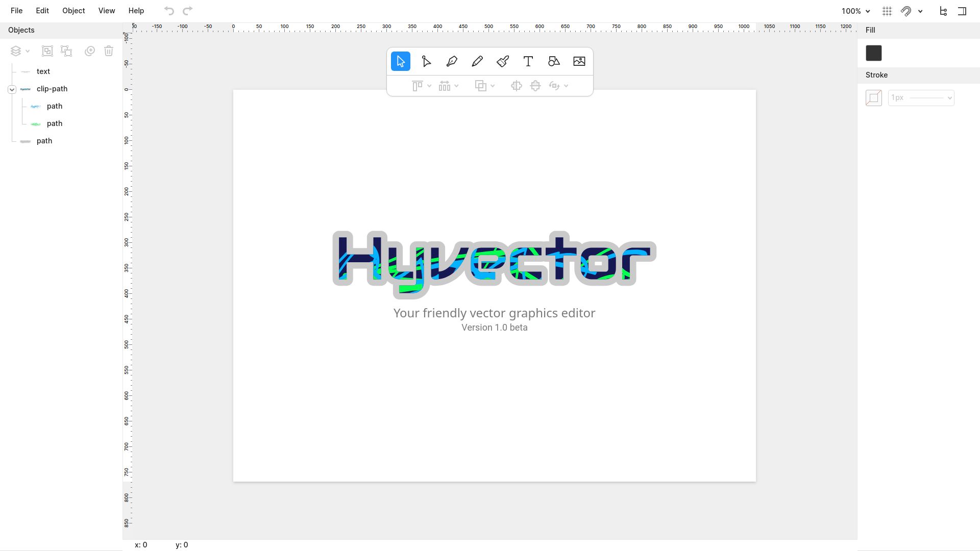Collapse the clip-path tree node
The height and width of the screenshot is (551, 980).
[12, 89]
